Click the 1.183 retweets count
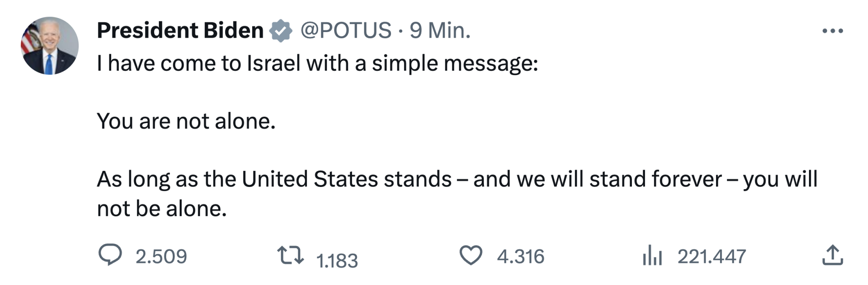 coord(337,261)
